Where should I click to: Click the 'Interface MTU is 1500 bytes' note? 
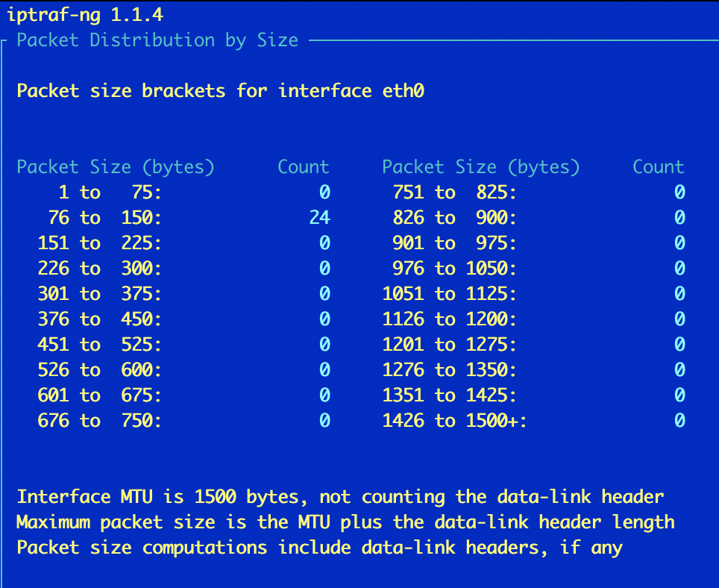click(340, 497)
